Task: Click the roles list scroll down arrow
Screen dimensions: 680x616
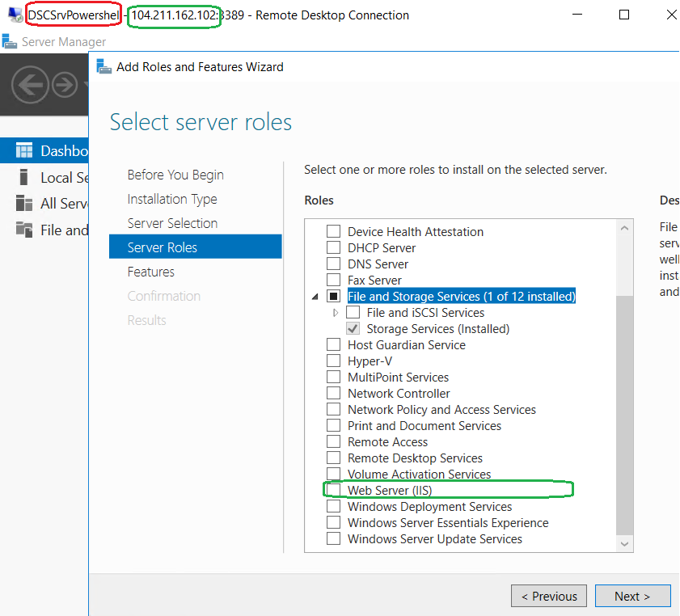Action: [x=624, y=544]
